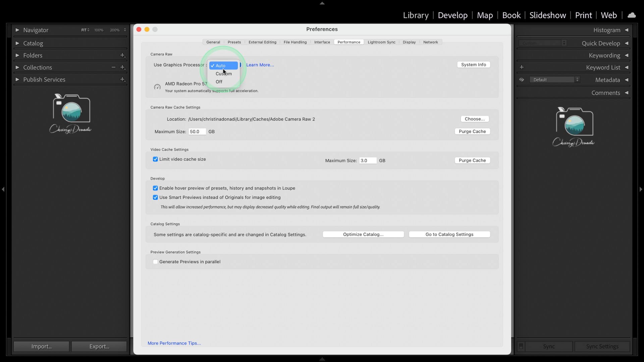Expand the Navigator panel

click(x=17, y=30)
